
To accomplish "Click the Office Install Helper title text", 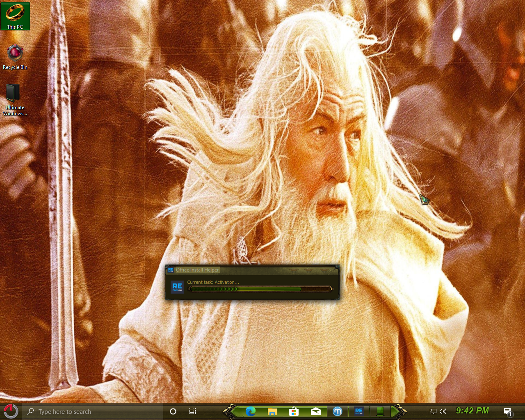I will coord(197,270).
